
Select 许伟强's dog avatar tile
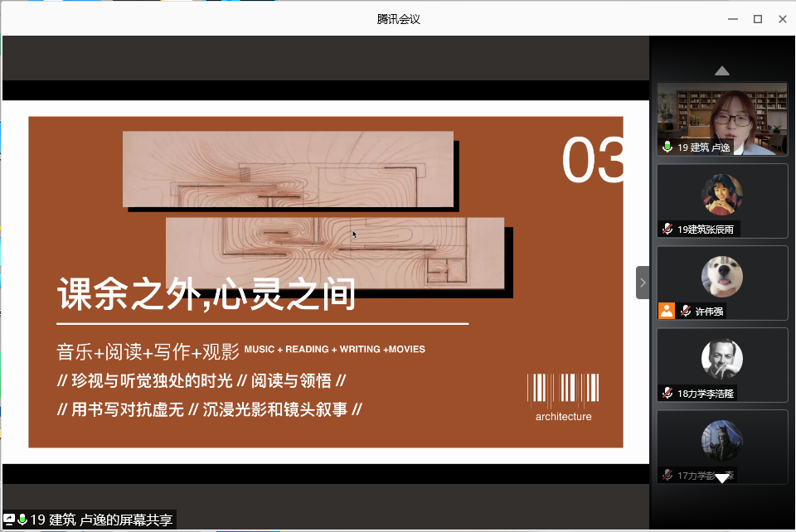721,277
